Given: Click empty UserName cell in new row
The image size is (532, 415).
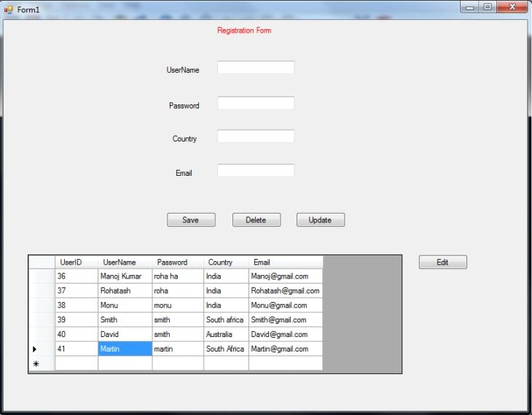Looking at the screenshot, I should [125, 363].
